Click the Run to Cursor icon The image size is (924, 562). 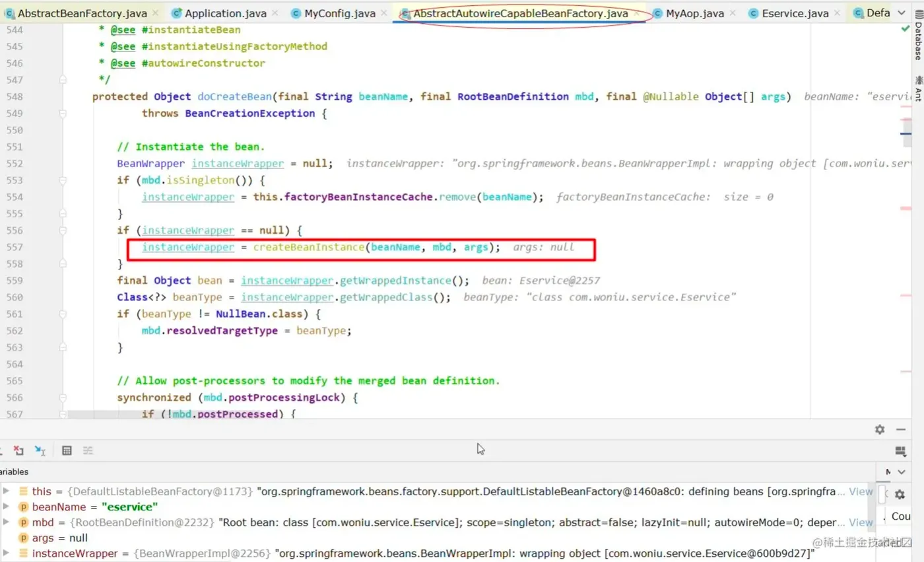click(x=40, y=450)
